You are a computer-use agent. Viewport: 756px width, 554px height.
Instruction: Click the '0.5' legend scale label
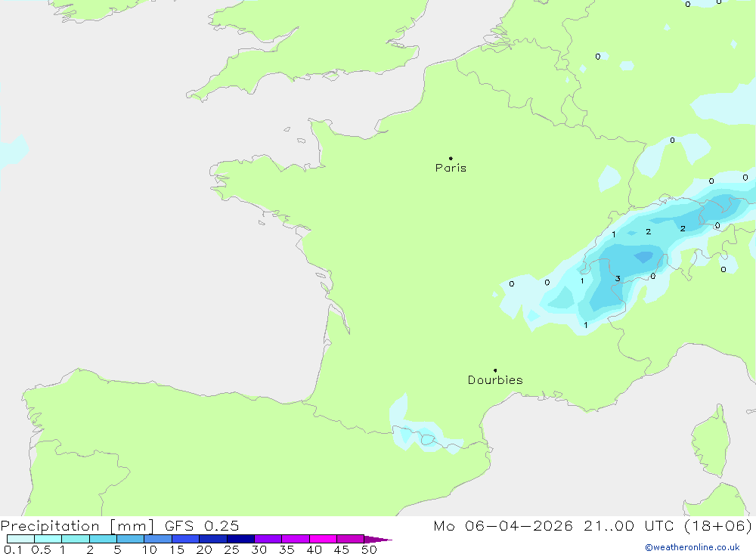(41, 549)
